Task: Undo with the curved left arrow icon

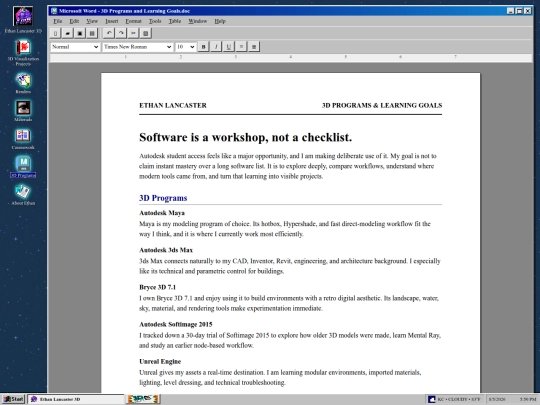Action: [109, 33]
